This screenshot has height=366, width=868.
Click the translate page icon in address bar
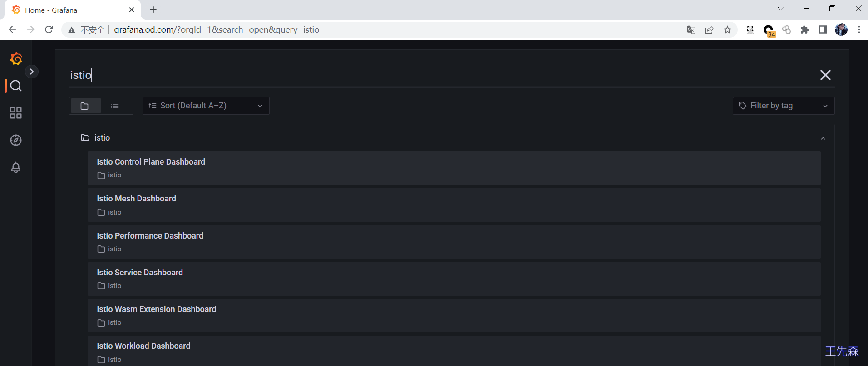tap(691, 29)
